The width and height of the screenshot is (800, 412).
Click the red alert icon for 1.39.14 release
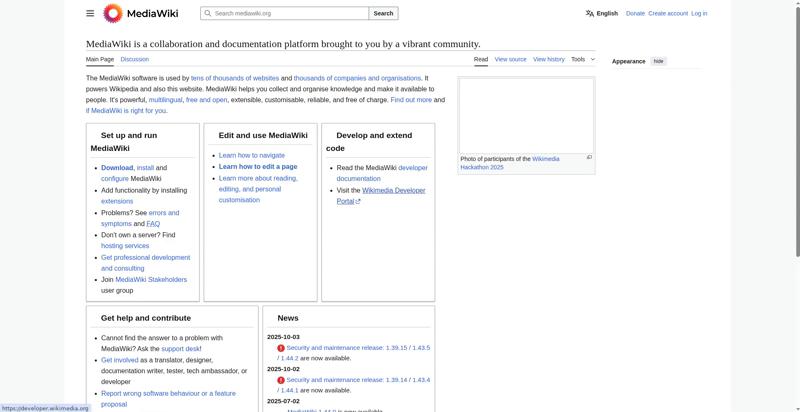281,380
